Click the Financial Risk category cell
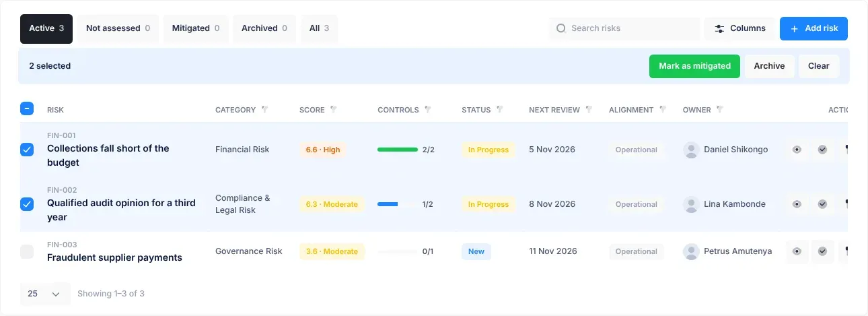This screenshot has width=868, height=316. [242, 150]
